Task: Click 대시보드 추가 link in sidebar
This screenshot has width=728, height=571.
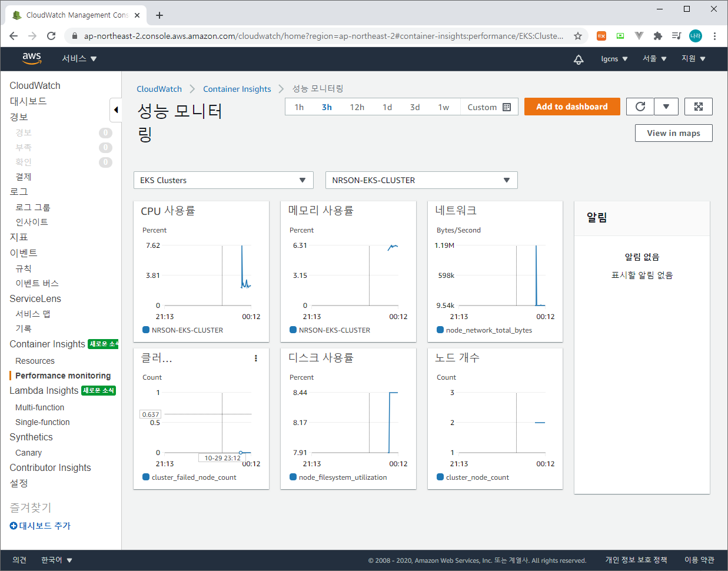Action: tap(45, 526)
